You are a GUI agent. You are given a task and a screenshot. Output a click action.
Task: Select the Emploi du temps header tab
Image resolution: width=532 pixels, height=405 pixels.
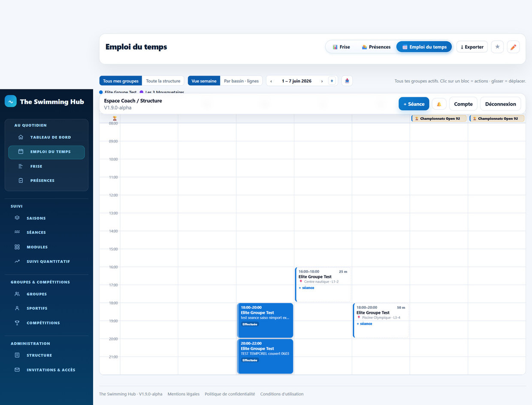click(x=424, y=47)
